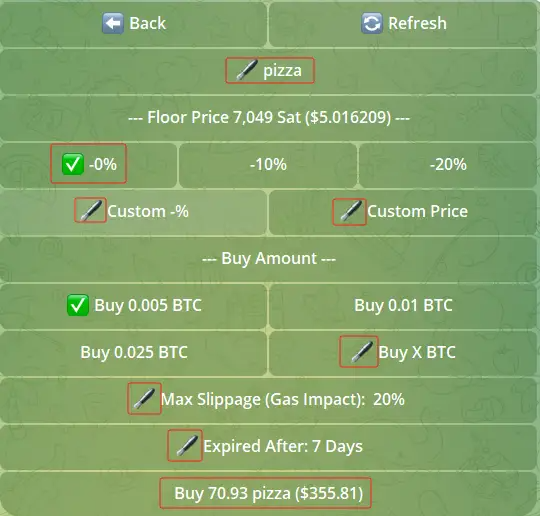Open the Custom Price entry
Image resolution: width=540 pixels, height=516 pixels.
(403, 212)
